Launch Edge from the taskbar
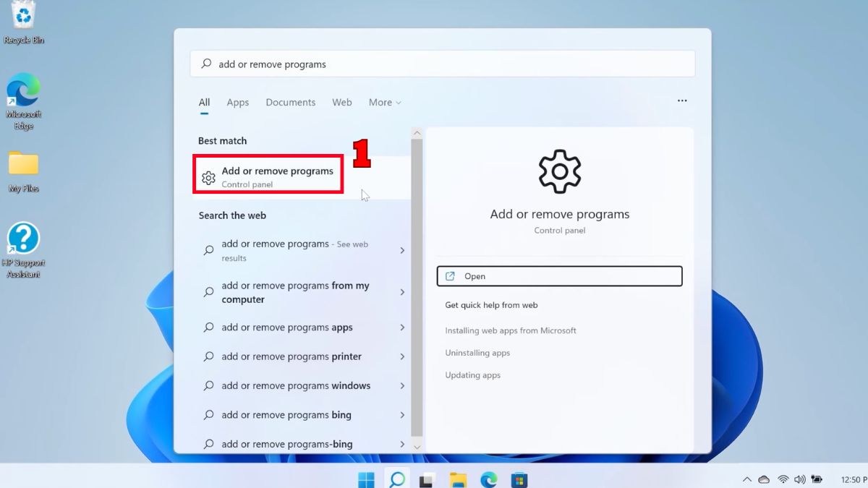The image size is (868, 488). [489, 479]
